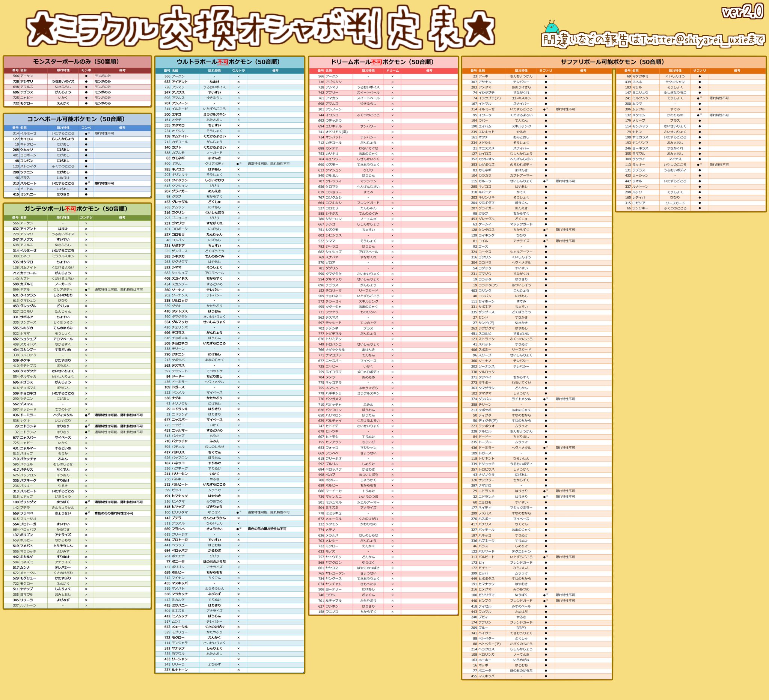Click 23 アーボ in the サファリボール table

pos(481,76)
